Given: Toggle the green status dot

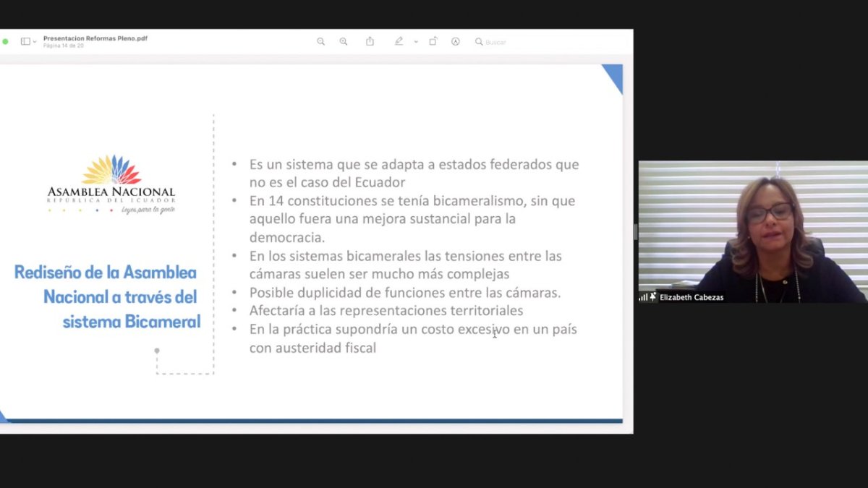Looking at the screenshot, I should [6, 41].
